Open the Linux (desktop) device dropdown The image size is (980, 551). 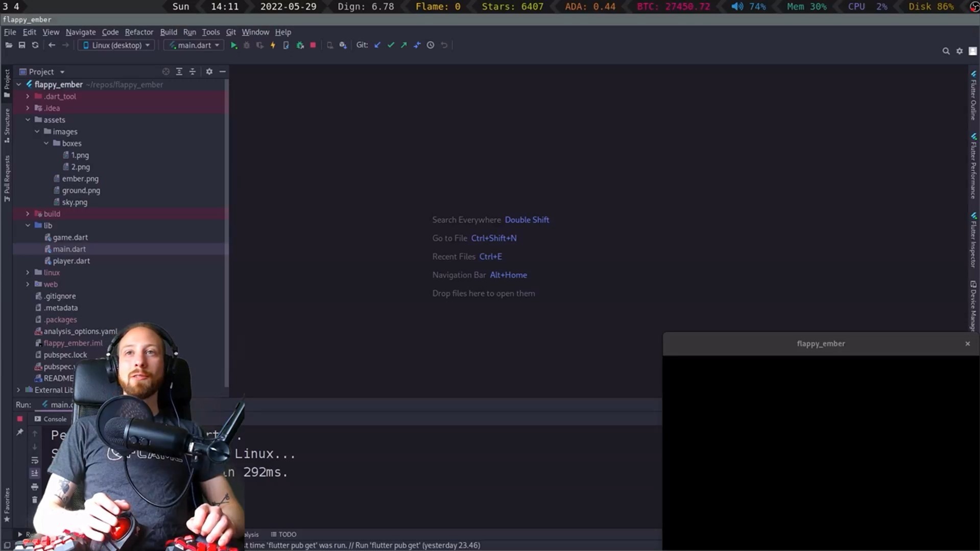pos(116,45)
